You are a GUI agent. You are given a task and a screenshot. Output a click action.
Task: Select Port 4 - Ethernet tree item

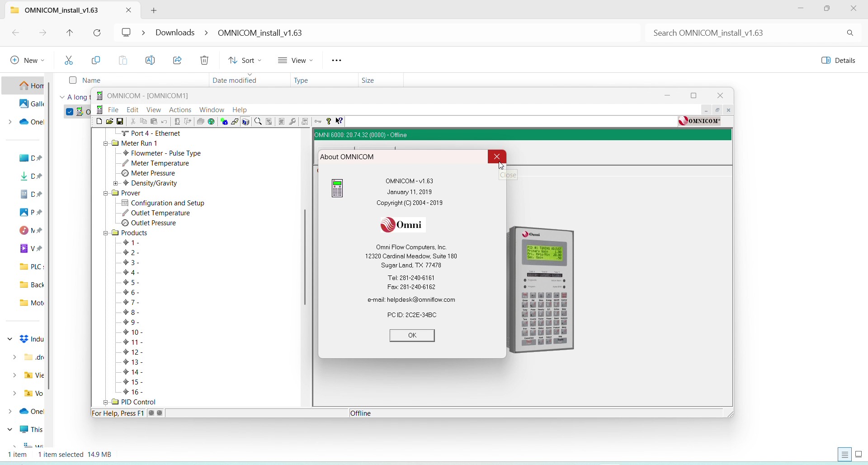[x=156, y=134]
